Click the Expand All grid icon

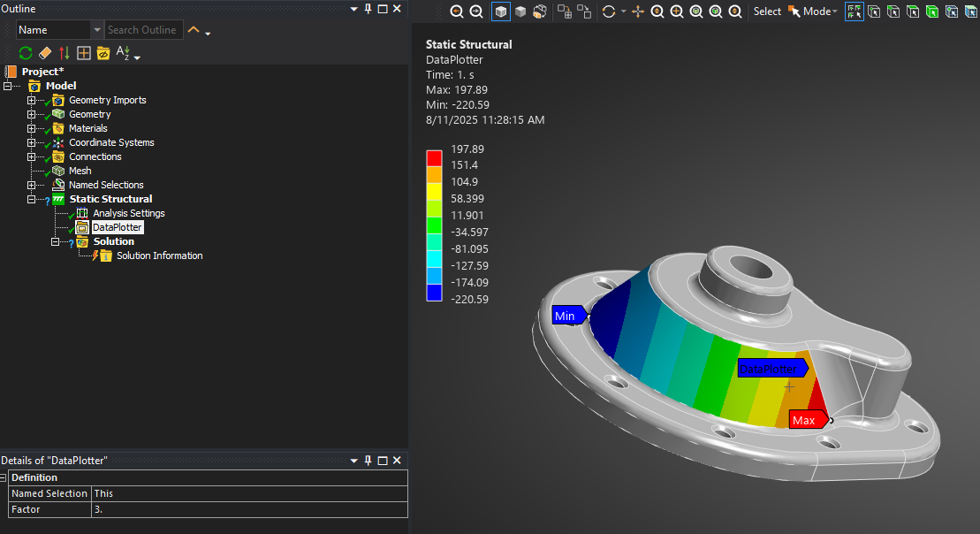click(84, 54)
